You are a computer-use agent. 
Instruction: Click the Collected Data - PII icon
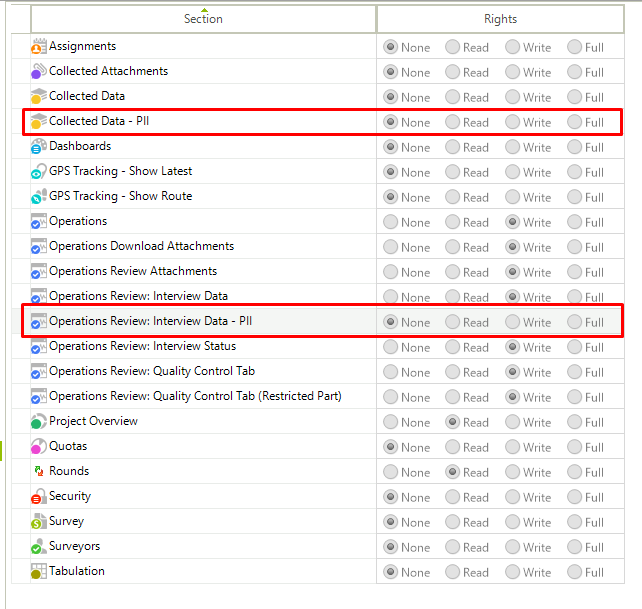[x=38, y=121]
